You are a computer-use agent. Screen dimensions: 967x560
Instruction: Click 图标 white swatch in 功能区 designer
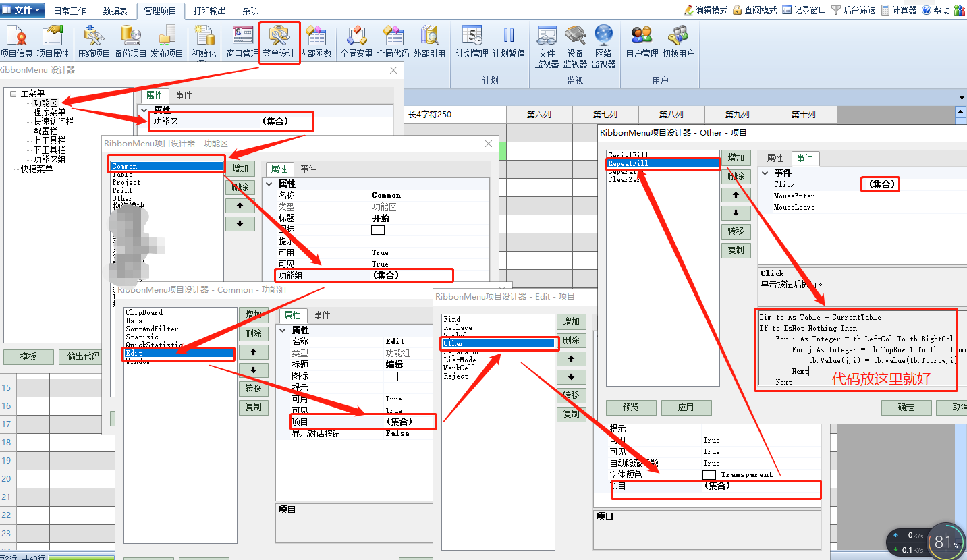(x=378, y=230)
